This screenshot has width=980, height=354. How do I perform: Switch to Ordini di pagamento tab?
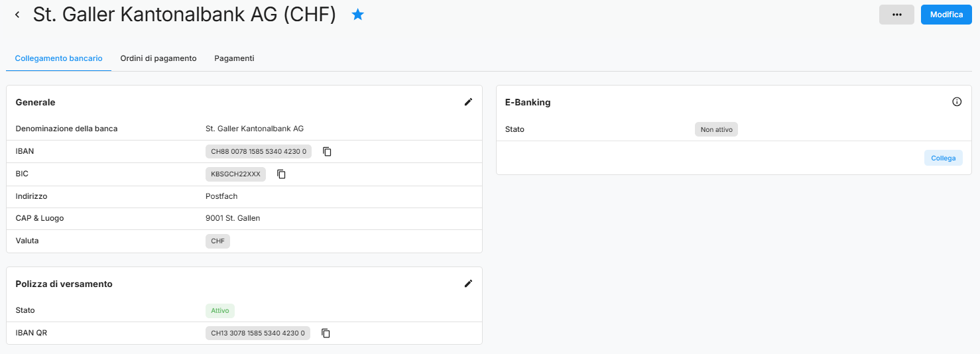pos(158,58)
